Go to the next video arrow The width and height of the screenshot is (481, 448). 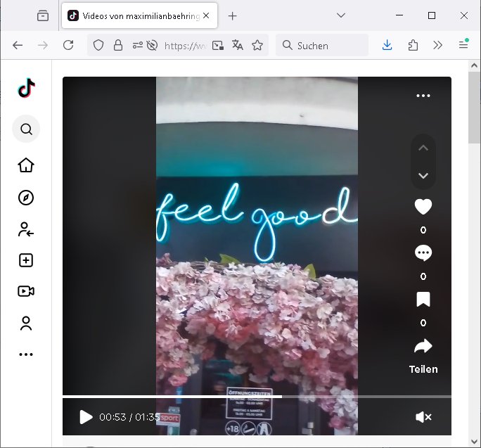(423, 176)
